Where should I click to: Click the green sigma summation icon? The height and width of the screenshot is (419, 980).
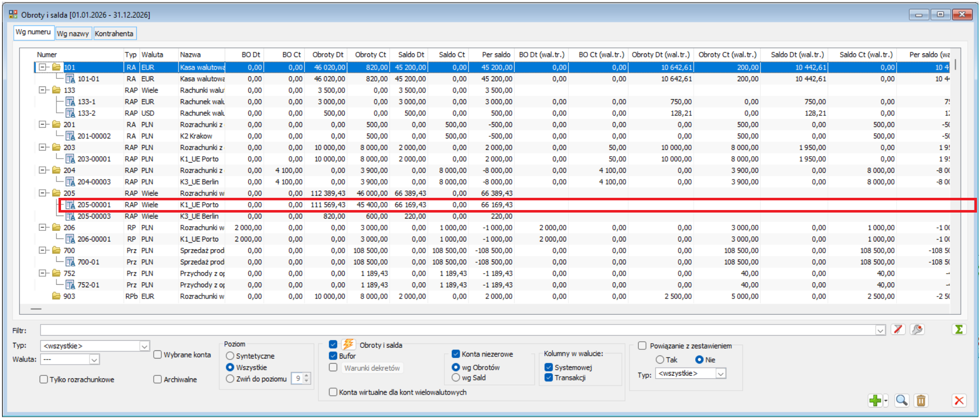tap(959, 330)
